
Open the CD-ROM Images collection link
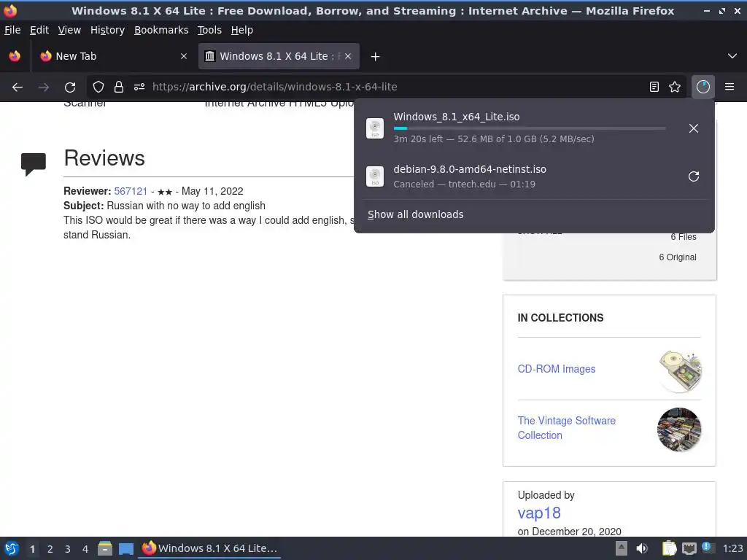tap(557, 368)
